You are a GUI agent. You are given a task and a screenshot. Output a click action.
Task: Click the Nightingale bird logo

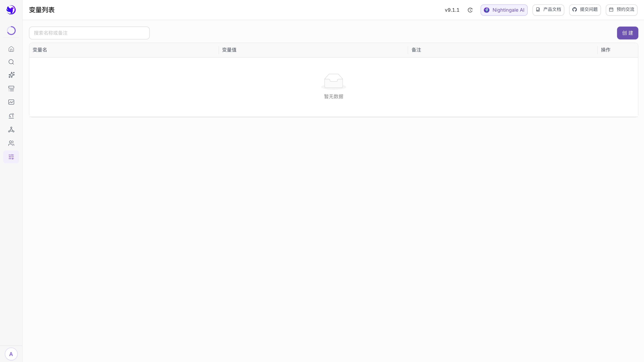click(x=11, y=10)
